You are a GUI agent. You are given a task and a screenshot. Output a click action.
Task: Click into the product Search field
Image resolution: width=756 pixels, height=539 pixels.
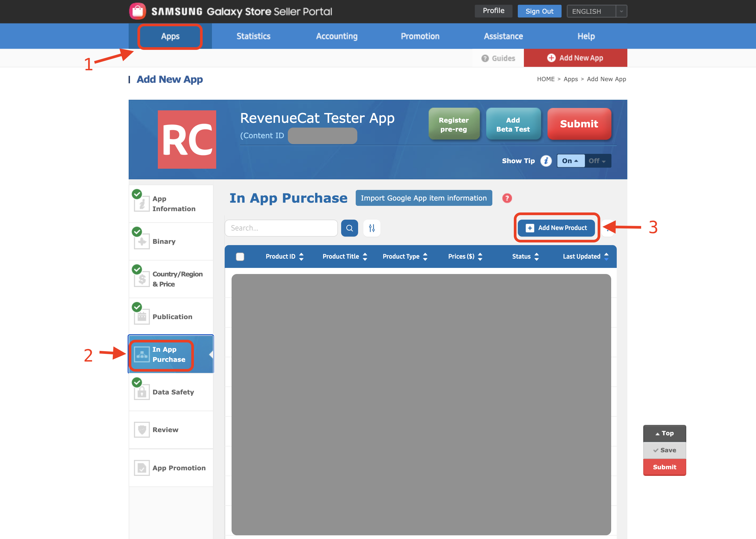click(x=281, y=228)
